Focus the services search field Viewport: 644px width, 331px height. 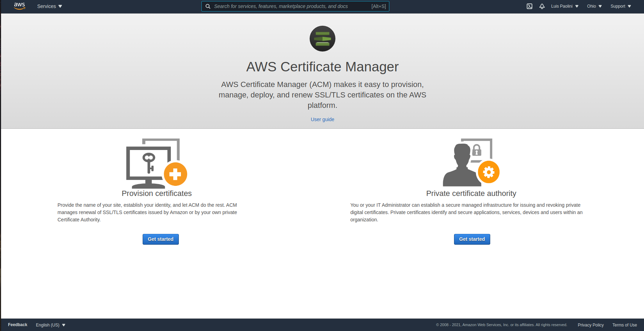coord(295,6)
